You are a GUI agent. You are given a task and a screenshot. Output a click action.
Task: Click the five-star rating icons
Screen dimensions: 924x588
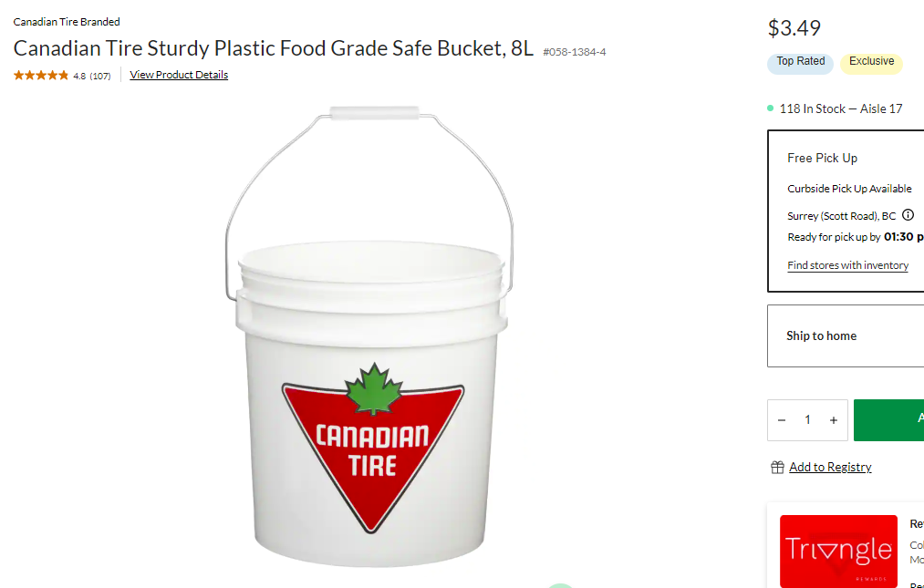(x=41, y=76)
